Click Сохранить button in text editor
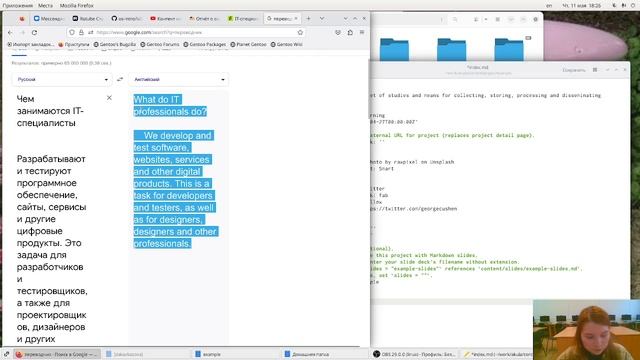 [574, 70]
